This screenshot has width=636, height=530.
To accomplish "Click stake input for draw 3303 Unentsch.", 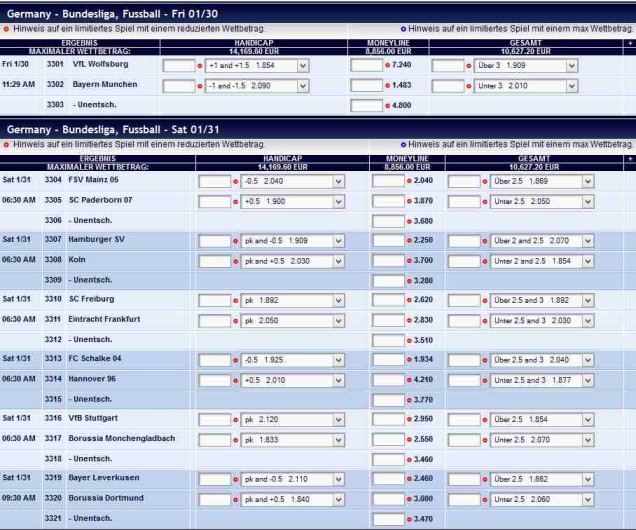I will click(367, 106).
